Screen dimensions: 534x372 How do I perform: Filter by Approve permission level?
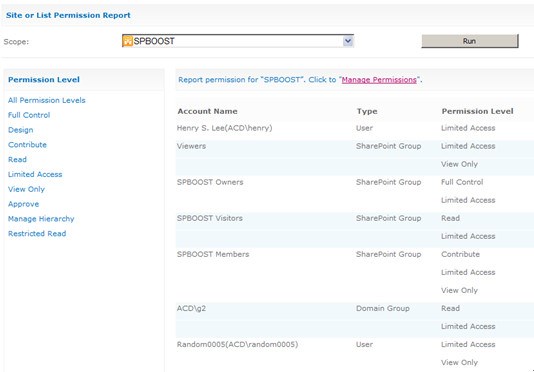point(23,204)
